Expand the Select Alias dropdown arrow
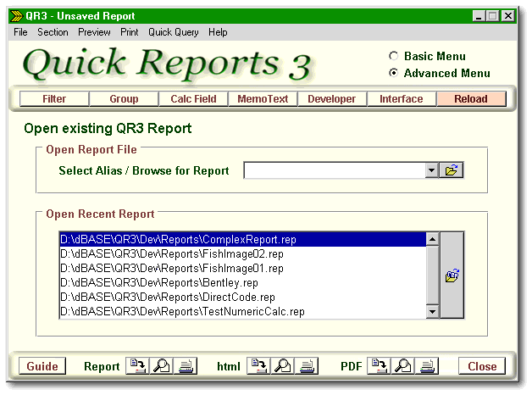This screenshot has height=395, width=532. click(431, 170)
